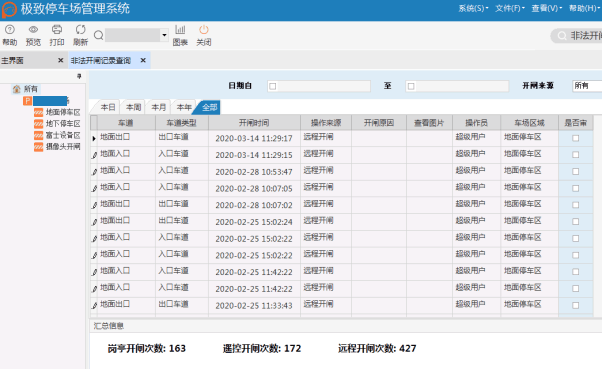Click the 帮助 help icon in toolbar
Screen dimensions: 602x369
tap(10, 30)
